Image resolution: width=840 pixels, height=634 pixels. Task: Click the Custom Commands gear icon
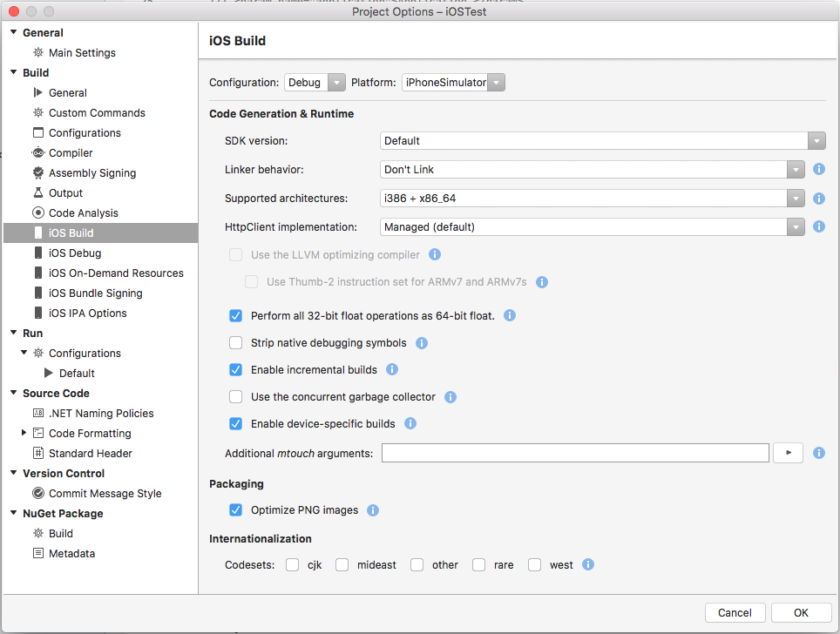[x=39, y=112]
